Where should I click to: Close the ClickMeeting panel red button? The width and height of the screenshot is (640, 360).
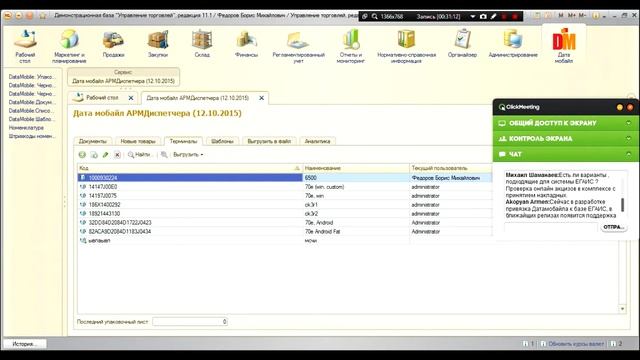(630, 107)
